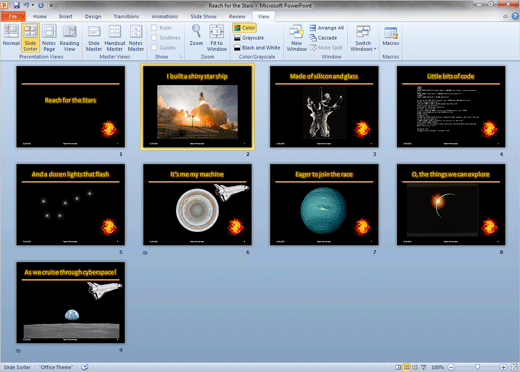This screenshot has height=372, width=520.
Task: Click the zoom slider in status bar
Action: tap(477, 367)
